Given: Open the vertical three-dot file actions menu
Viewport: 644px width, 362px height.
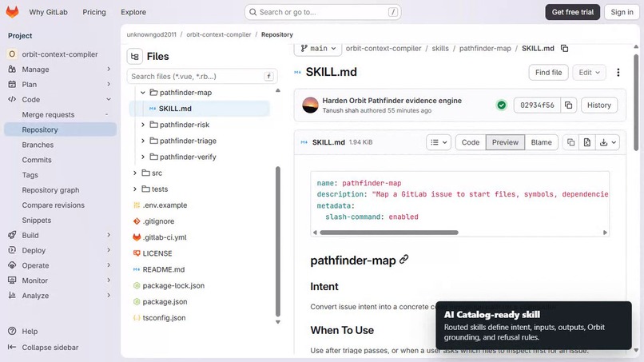Looking at the screenshot, I should click(618, 72).
